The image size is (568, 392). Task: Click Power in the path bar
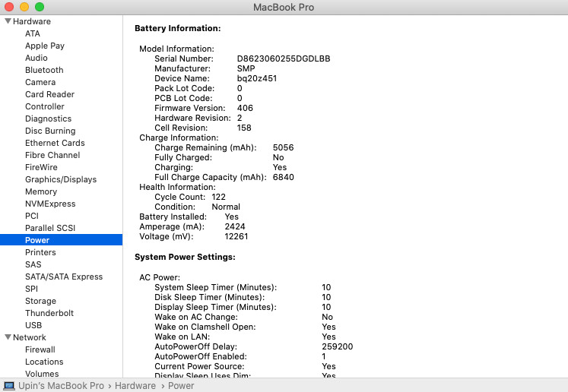point(181,386)
